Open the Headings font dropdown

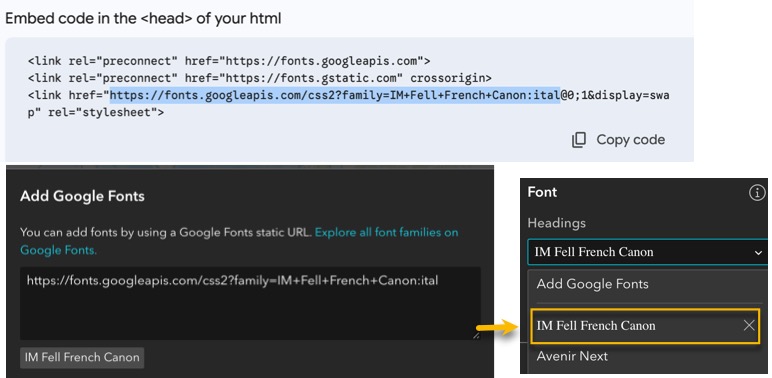[647, 252]
